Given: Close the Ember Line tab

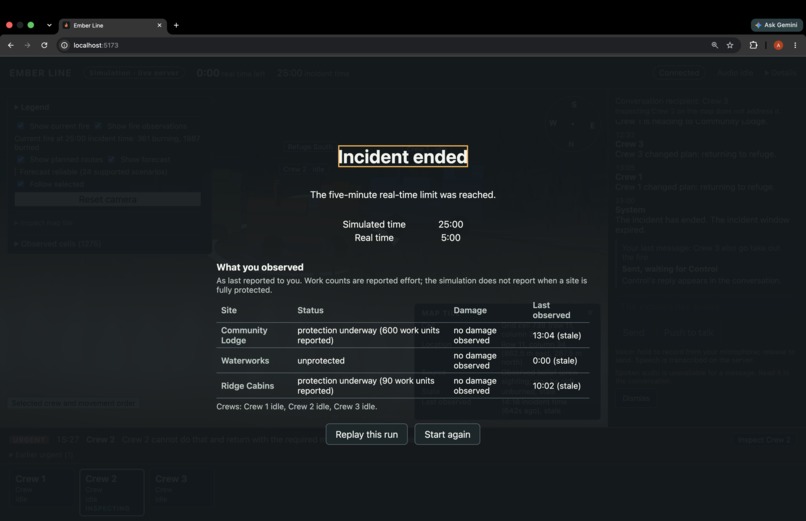Looking at the screenshot, I should tap(159, 25).
